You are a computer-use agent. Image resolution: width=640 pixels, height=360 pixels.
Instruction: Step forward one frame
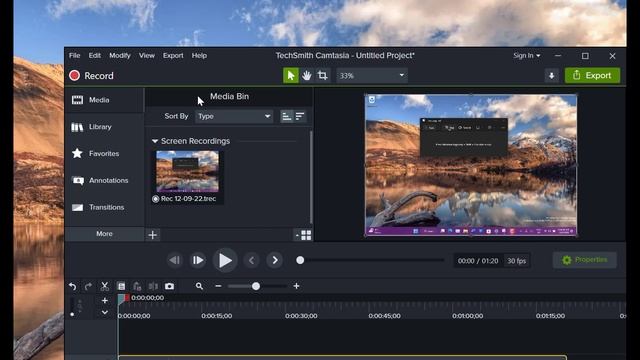coord(198,260)
